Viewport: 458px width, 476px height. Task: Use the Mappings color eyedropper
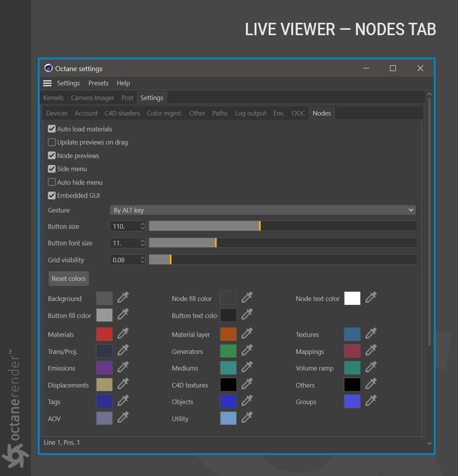[371, 350]
